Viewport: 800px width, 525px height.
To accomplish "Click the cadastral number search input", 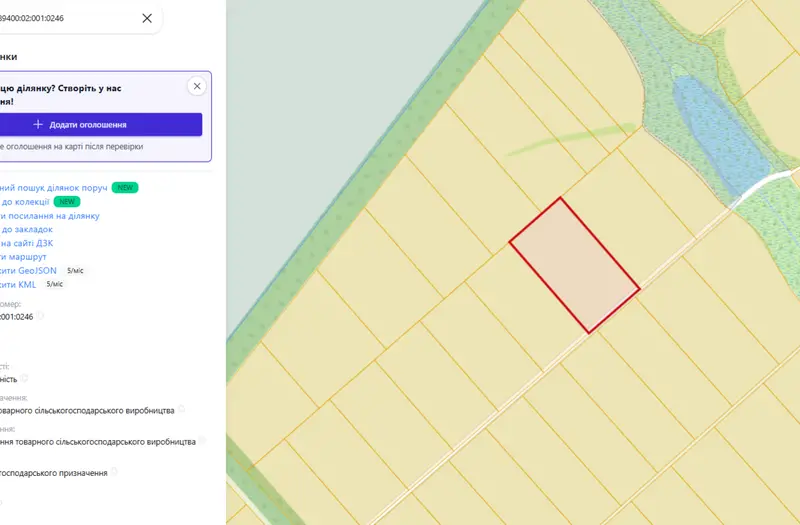I will [x=66, y=18].
